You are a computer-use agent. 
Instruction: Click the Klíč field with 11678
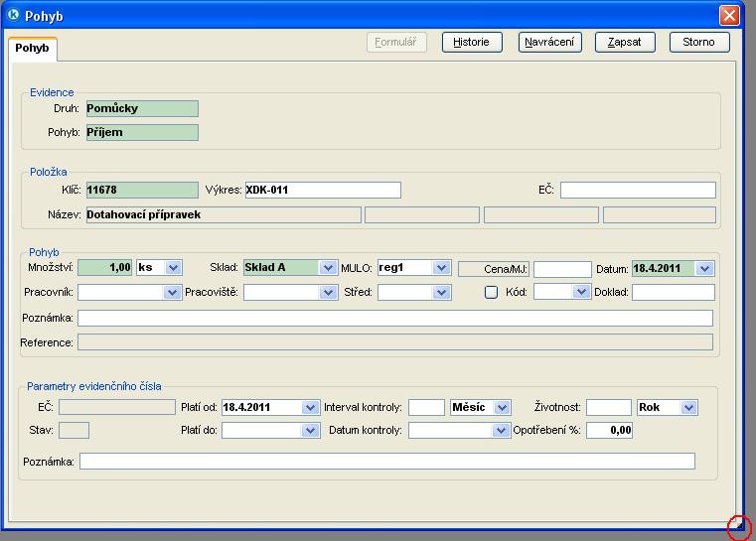coord(142,190)
